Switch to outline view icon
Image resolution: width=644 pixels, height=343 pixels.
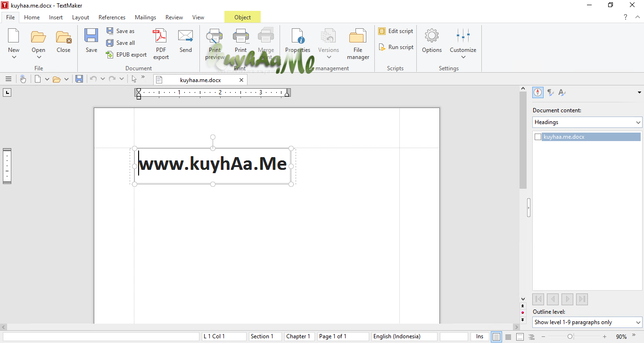[x=532, y=336]
